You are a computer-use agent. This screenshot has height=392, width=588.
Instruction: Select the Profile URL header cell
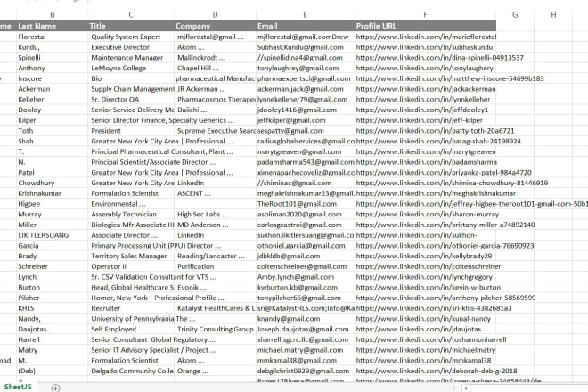coord(425,26)
